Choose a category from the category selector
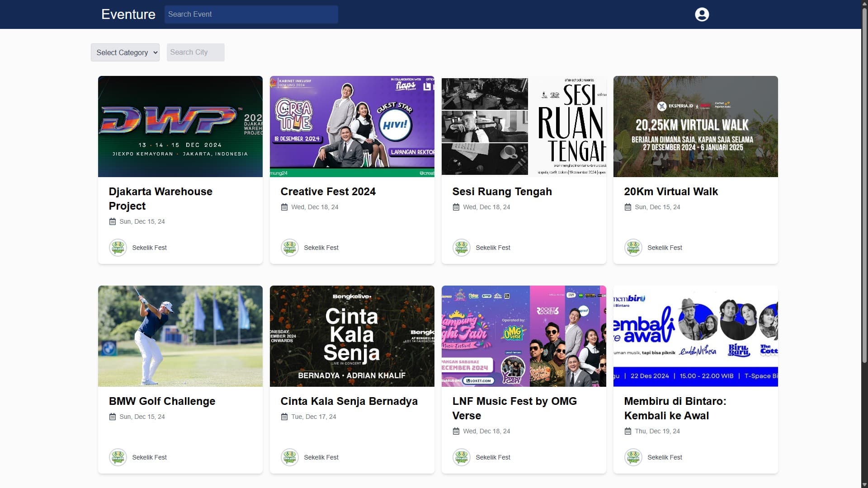868x488 pixels. (125, 52)
